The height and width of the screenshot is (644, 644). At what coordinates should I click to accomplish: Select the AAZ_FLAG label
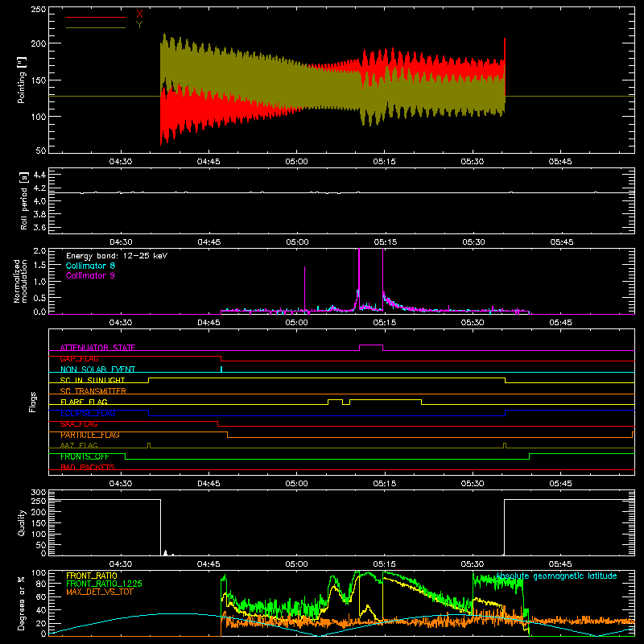point(79,446)
